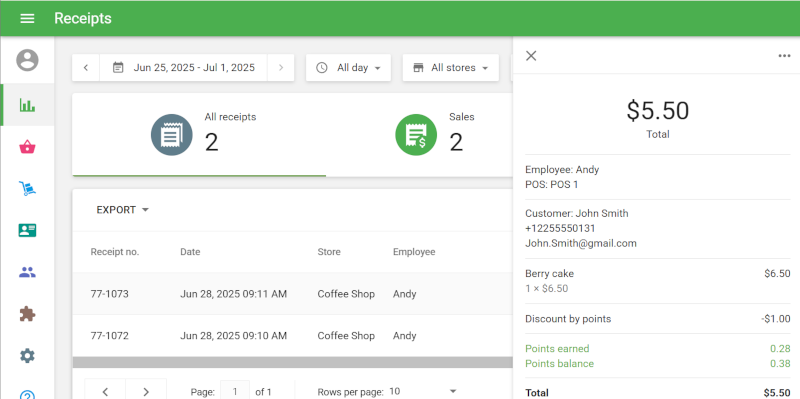Viewport: 800px width, 399px height.
Task: Select the All receipts tab
Action: pyautogui.click(x=199, y=135)
